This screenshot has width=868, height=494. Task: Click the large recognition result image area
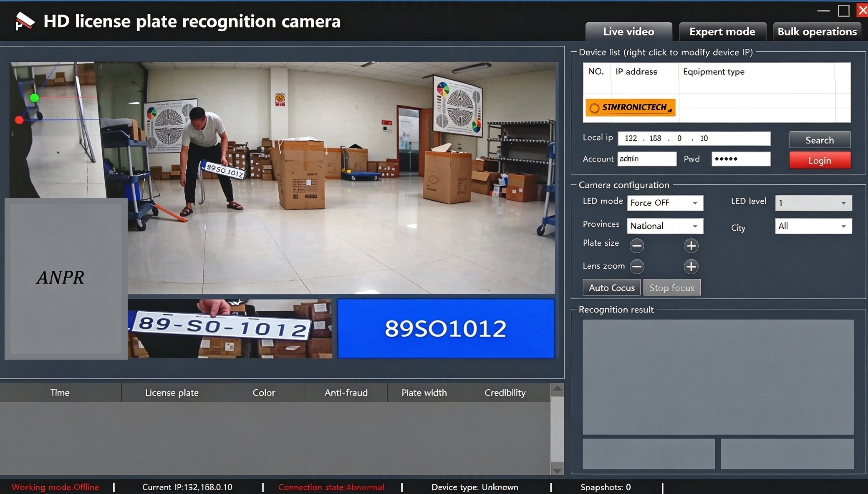tap(718, 377)
